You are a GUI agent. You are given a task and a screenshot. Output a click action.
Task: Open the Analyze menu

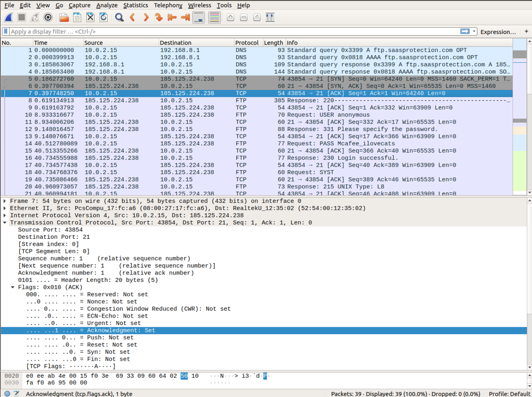pyautogui.click(x=107, y=5)
